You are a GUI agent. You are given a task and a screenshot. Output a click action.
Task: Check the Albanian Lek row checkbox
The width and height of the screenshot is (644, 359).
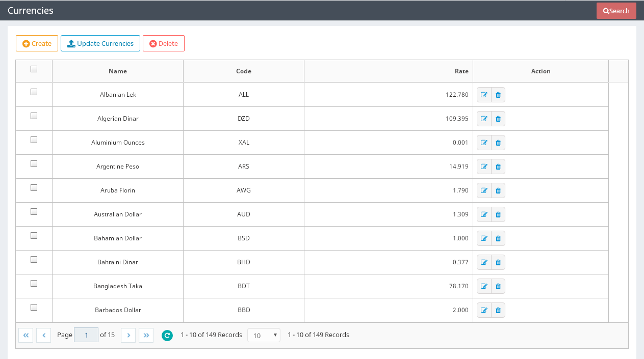(34, 92)
